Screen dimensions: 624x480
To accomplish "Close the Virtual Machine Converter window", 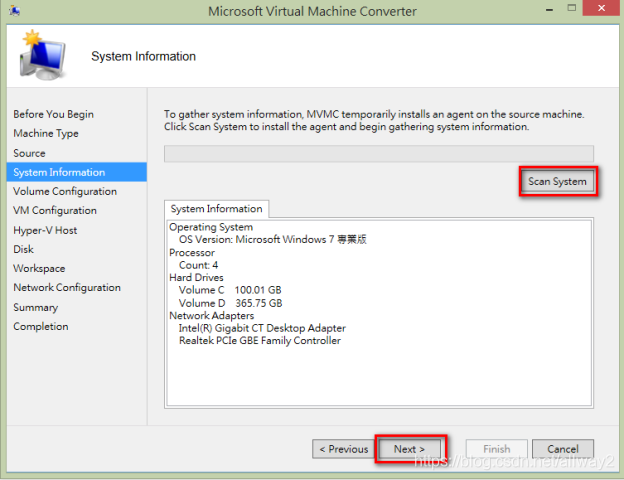I will click(601, 8).
